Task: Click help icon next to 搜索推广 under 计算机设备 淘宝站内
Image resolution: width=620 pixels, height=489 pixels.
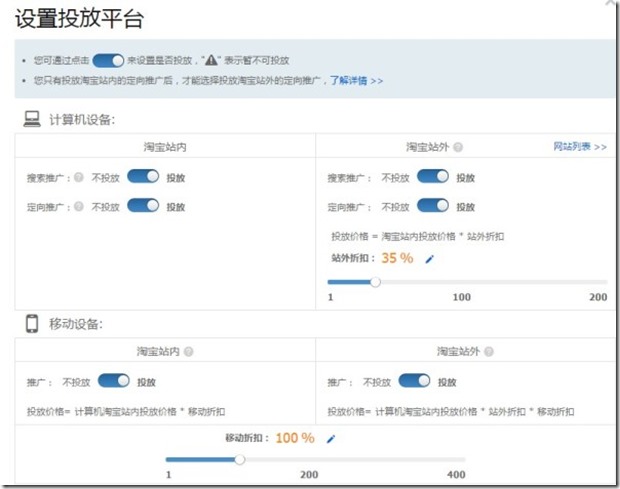Action: pyautogui.click(x=80, y=178)
